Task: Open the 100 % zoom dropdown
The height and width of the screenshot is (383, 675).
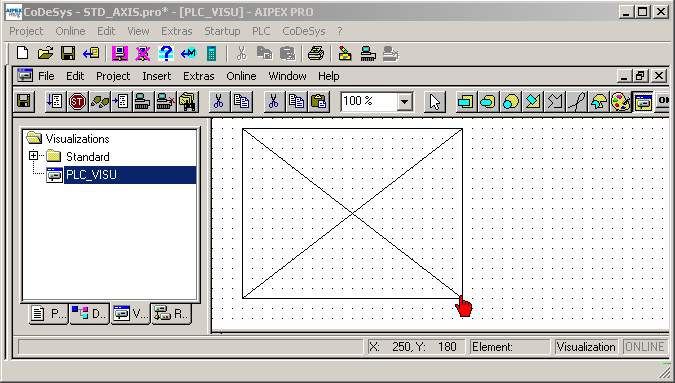Action: (404, 102)
